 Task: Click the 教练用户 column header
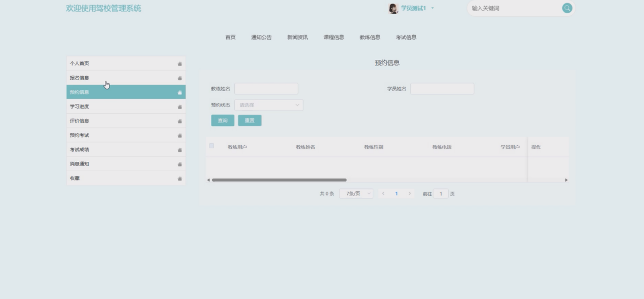[x=237, y=147]
